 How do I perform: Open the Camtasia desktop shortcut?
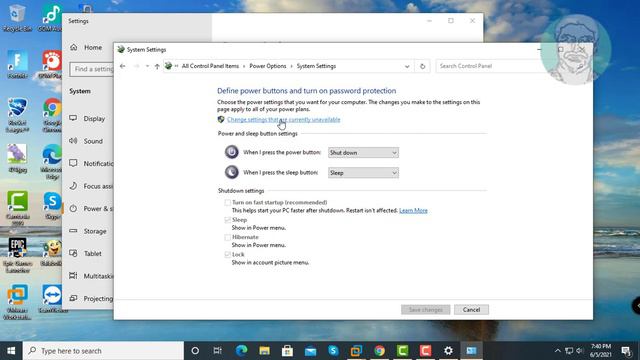tap(18, 209)
